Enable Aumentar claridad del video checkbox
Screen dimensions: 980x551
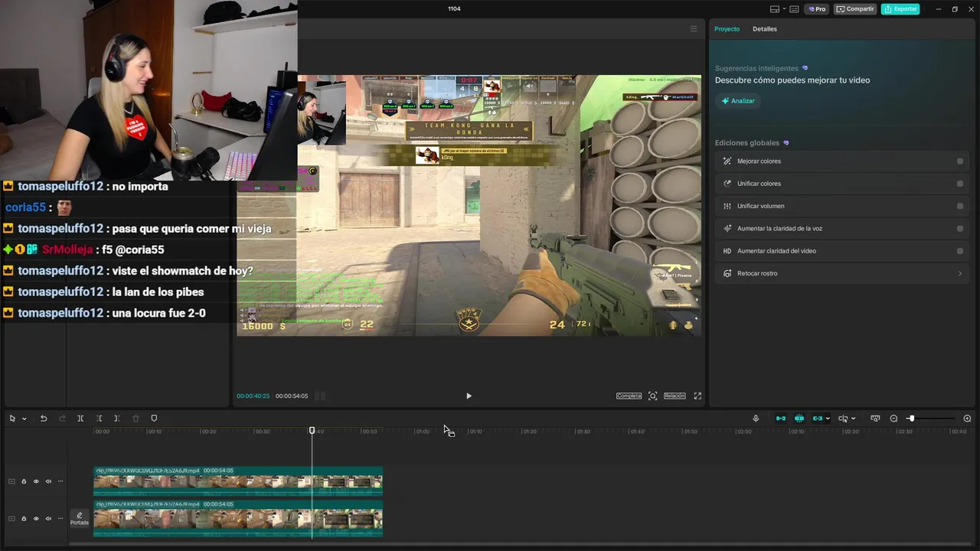[x=960, y=251]
